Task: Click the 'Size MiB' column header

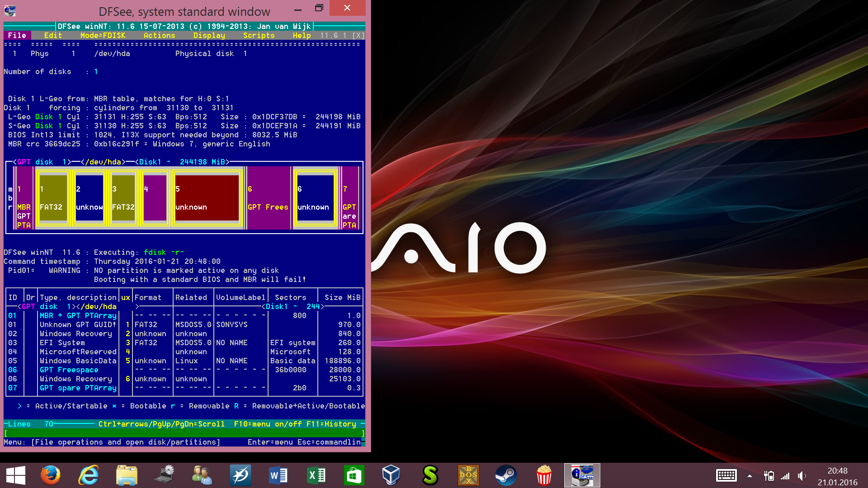Action: (x=342, y=297)
